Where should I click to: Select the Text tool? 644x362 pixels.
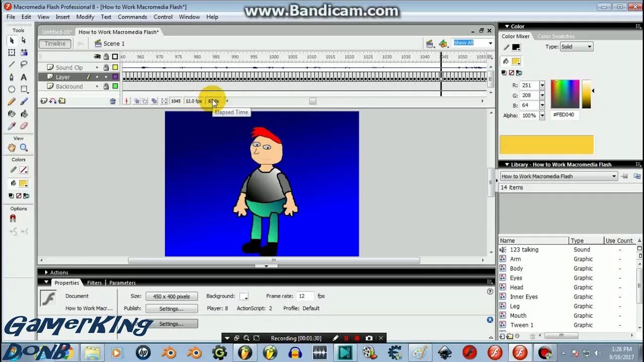pyautogui.click(x=24, y=77)
